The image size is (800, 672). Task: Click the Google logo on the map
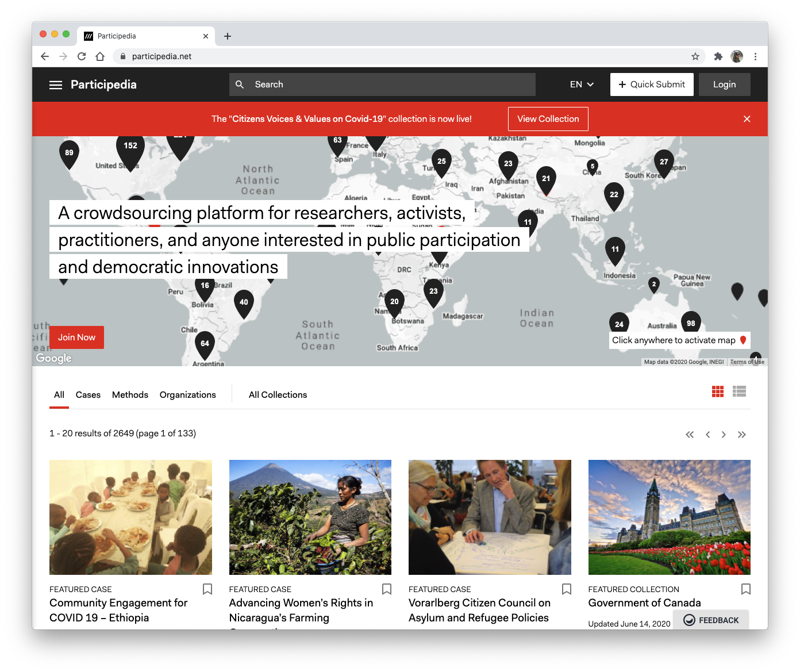click(53, 358)
